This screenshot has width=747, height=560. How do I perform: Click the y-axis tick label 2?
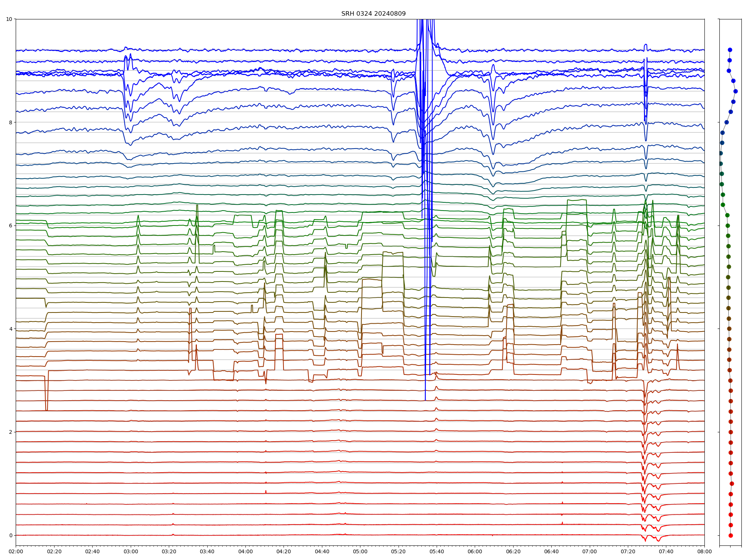[x=11, y=432]
